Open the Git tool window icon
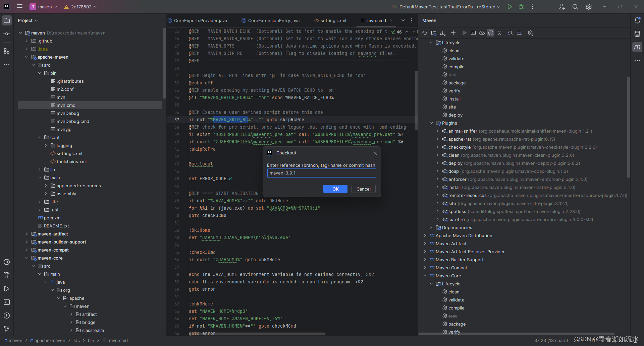Image resolution: width=644 pixels, height=346 pixels. (7, 329)
